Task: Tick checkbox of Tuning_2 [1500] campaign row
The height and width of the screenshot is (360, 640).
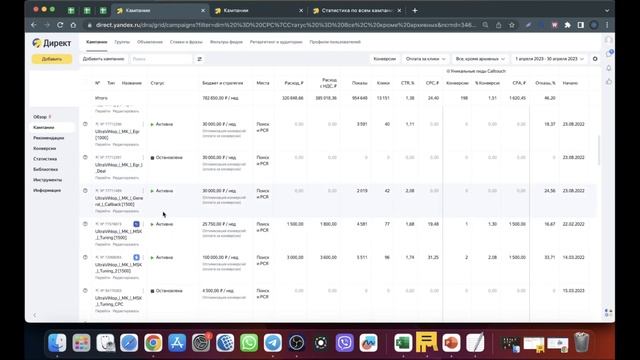Action: 85,258
